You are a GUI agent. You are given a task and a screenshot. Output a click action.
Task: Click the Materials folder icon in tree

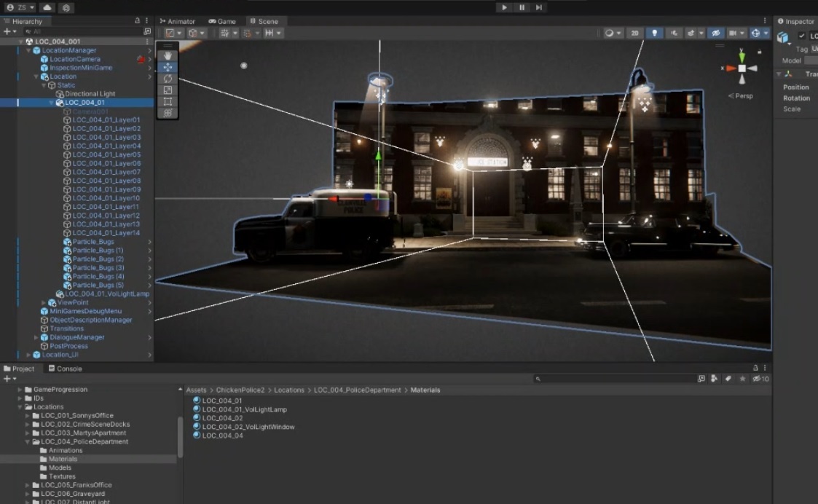44,459
